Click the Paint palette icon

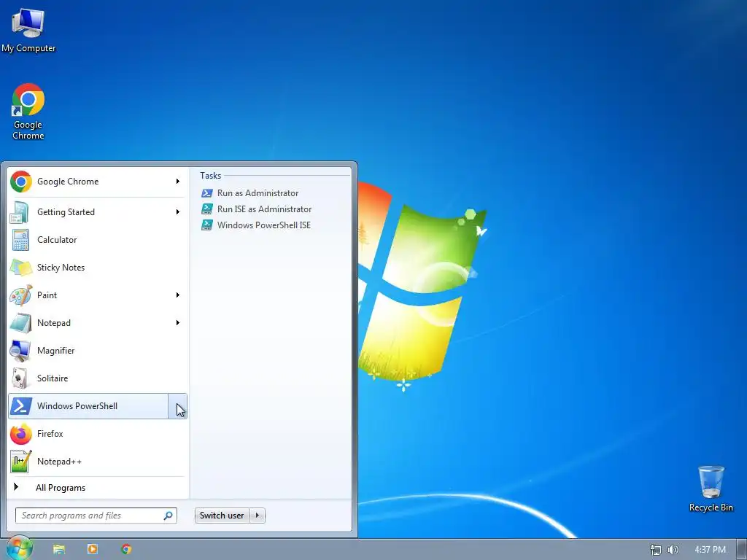click(x=21, y=295)
